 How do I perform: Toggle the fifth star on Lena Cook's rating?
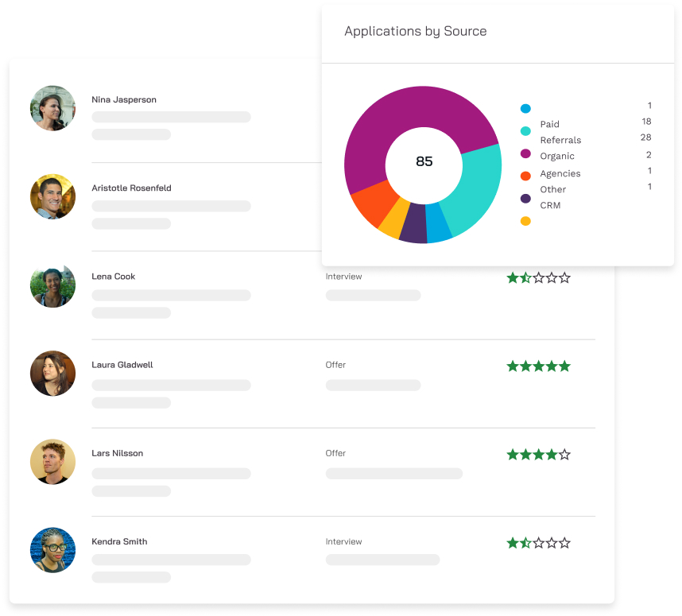[x=564, y=277]
